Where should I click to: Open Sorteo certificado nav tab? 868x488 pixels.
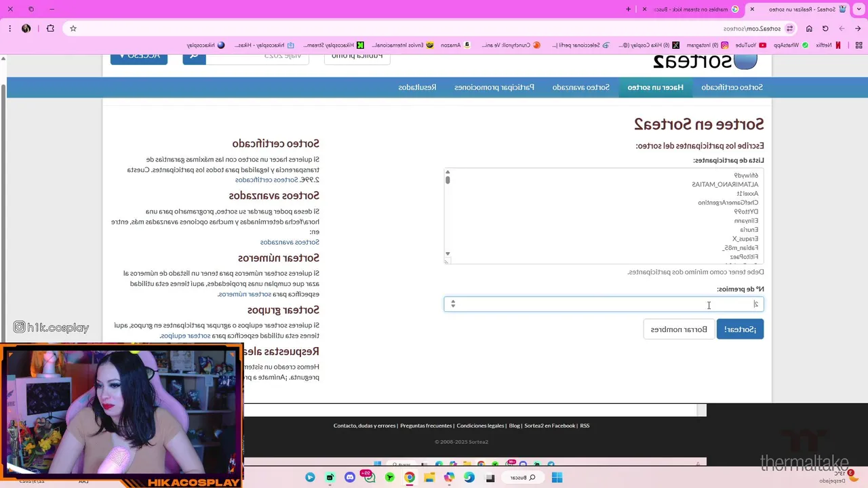pyautogui.click(x=732, y=87)
